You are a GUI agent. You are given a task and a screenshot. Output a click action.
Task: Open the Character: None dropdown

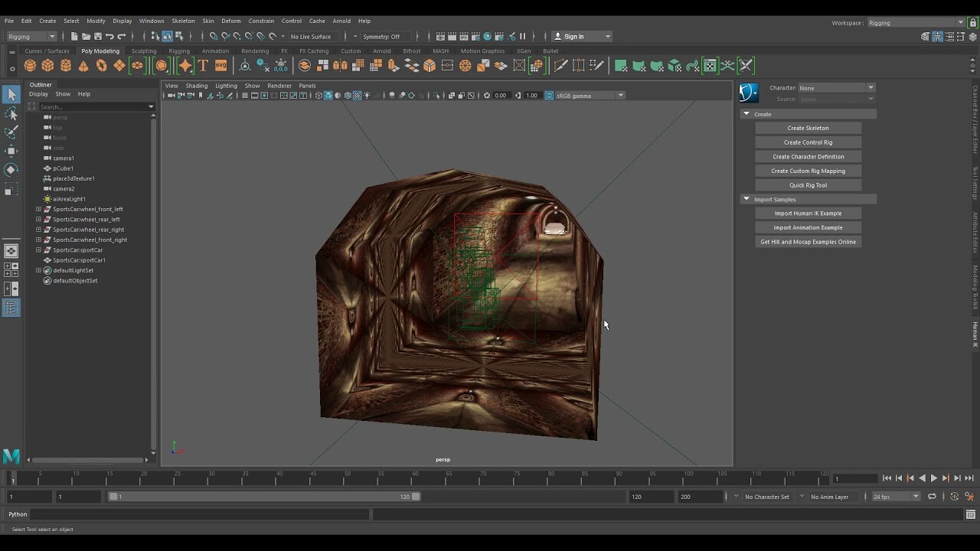coord(835,87)
